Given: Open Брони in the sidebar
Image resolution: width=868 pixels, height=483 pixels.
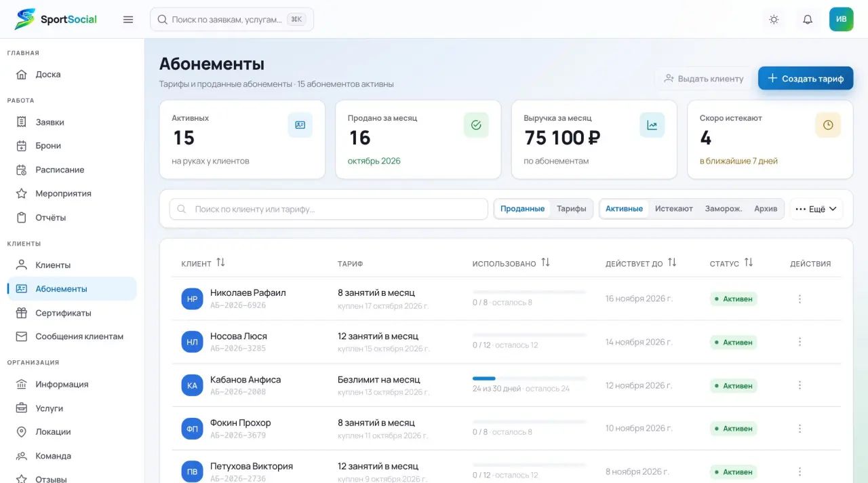Looking at the screenshot, I should point(72,146).
